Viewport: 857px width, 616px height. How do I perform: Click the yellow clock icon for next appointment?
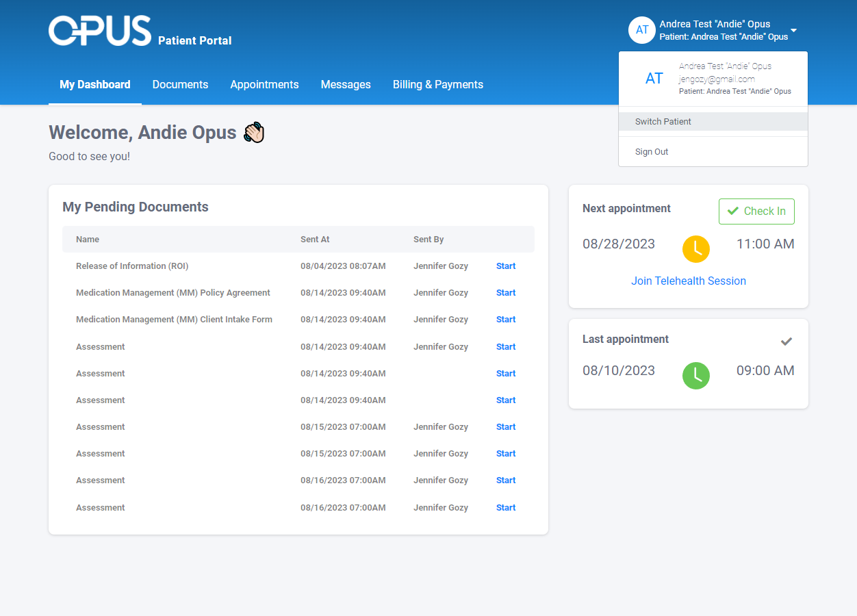696,248
